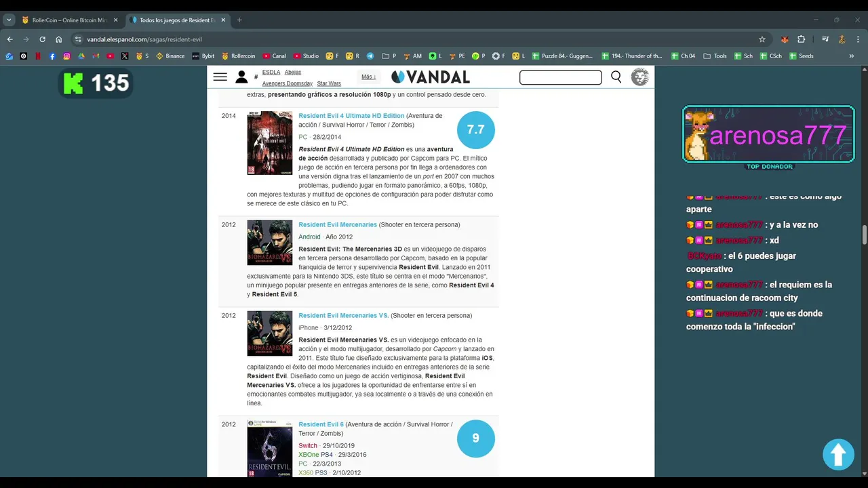The width and height of the screenshot is (868, 488).
Task: Open the 194.- Thunder of th... bookmark
Action: 632,56
